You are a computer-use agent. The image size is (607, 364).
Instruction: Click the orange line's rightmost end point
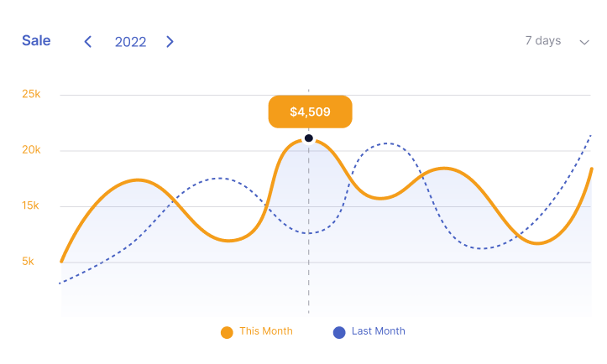(592, 169)
